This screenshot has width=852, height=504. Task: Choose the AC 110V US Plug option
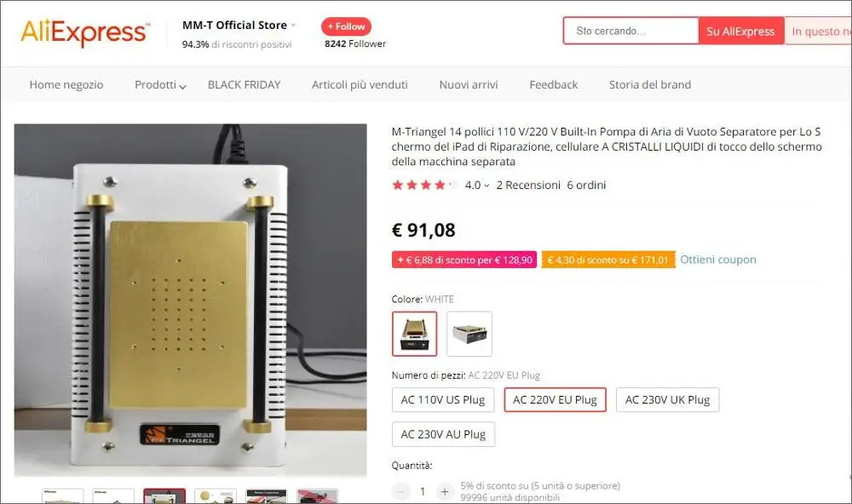443,400
